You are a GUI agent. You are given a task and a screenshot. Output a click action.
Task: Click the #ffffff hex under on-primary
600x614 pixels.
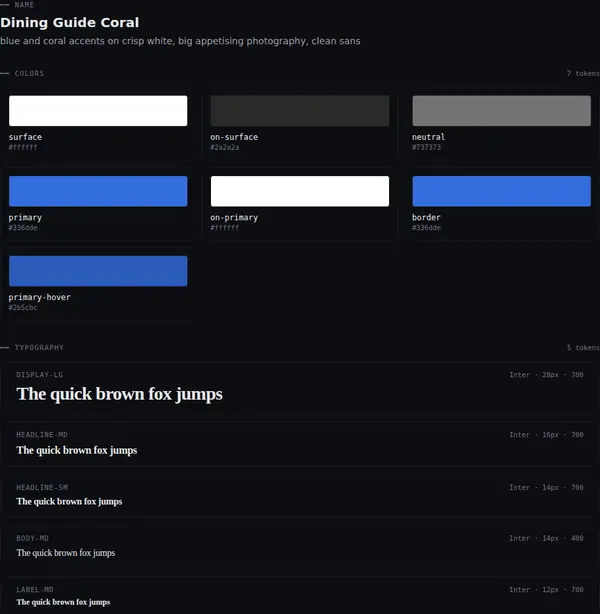[225, 228]
